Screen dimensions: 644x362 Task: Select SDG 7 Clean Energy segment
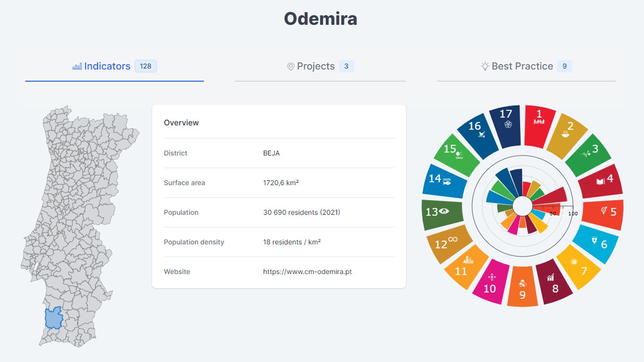pos(579,267)
